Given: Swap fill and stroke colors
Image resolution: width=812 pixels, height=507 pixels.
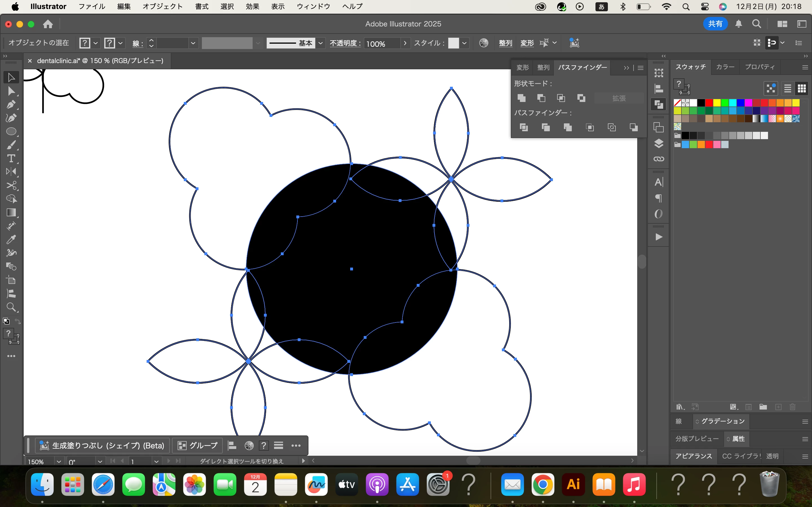Looking at the screenshot, I should coord(18,321).
